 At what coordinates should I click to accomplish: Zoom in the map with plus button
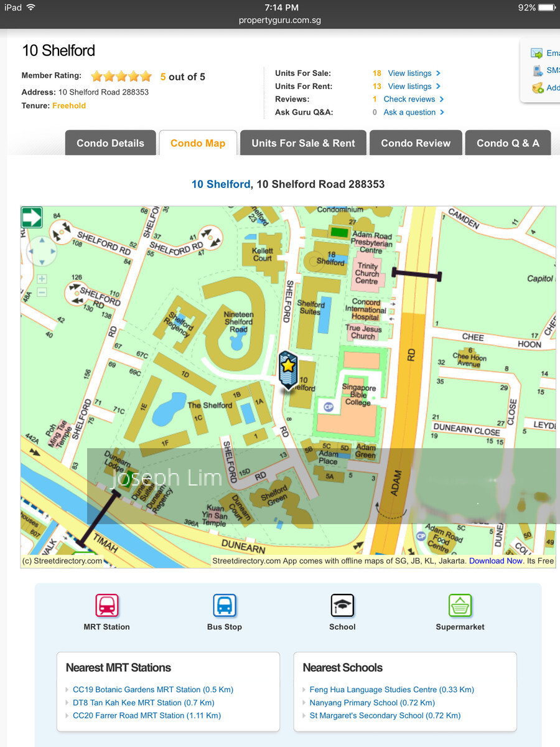tap(42, 279)
